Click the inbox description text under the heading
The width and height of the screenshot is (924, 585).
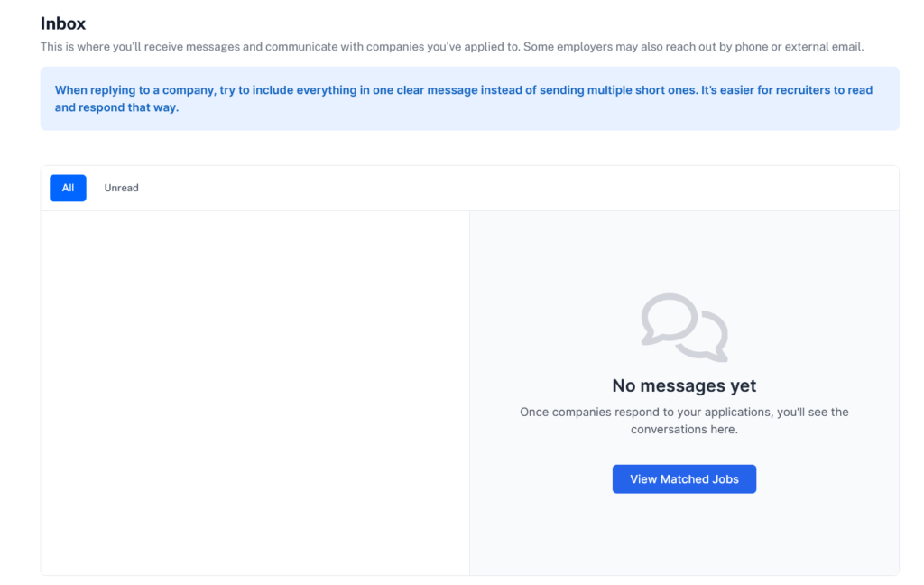pos(451,46)
